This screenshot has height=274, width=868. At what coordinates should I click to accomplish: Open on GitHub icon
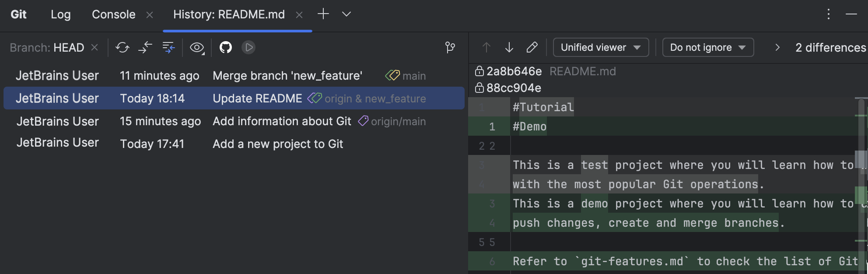point(226,47)
